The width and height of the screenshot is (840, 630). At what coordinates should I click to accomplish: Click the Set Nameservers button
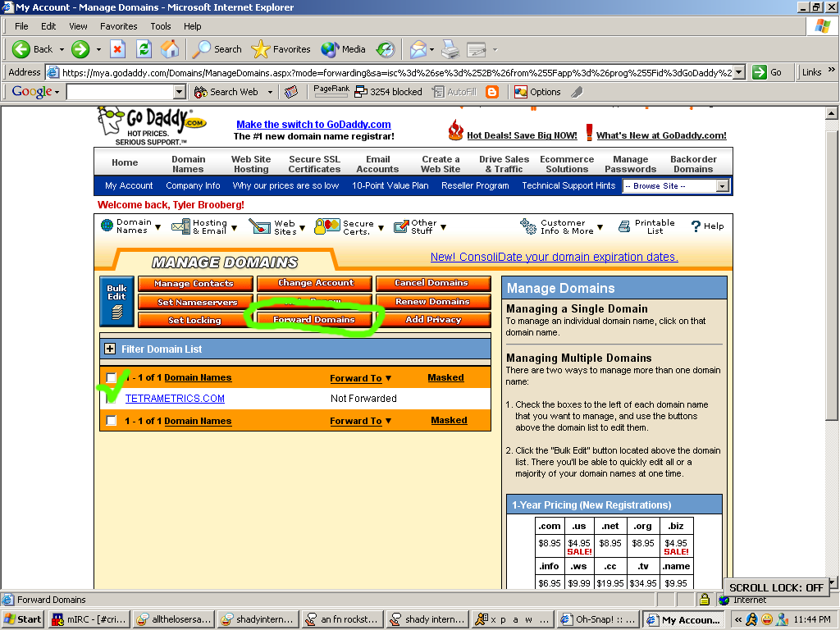coord(195,302)
